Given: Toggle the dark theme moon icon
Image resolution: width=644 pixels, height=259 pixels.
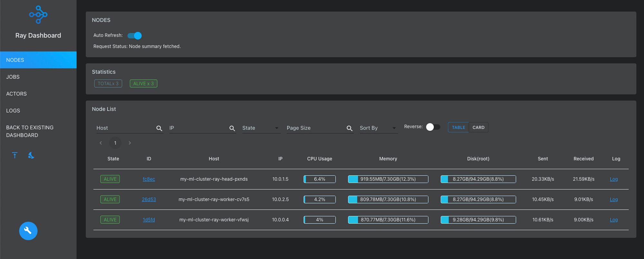Looking at the screenshot, I should click(31, 155).
